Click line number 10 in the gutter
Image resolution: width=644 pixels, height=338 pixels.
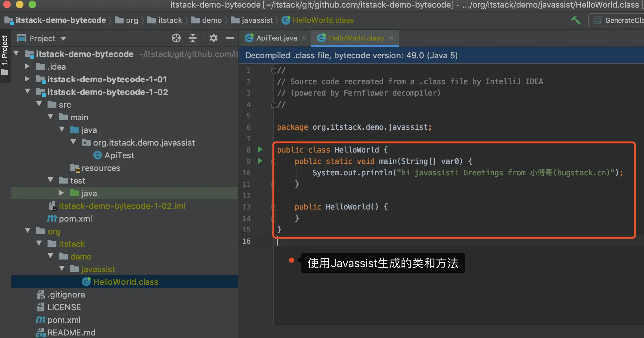click(246, 173)
